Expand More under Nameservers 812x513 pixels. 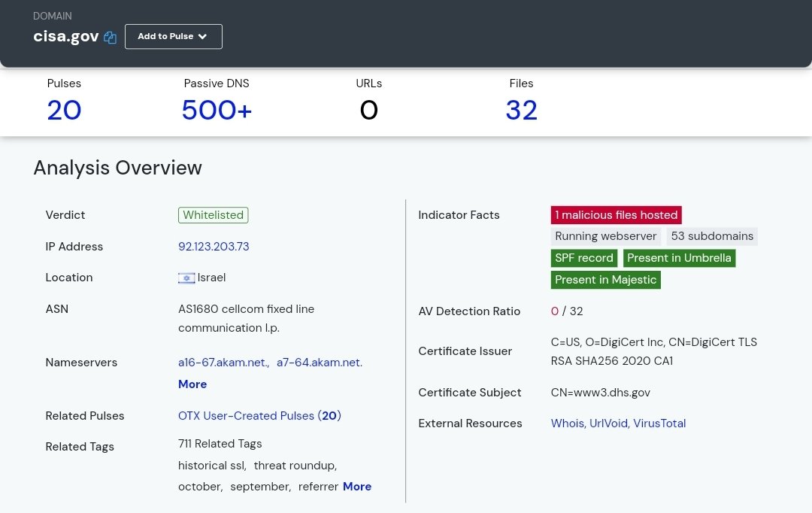(x=192, y=384)
